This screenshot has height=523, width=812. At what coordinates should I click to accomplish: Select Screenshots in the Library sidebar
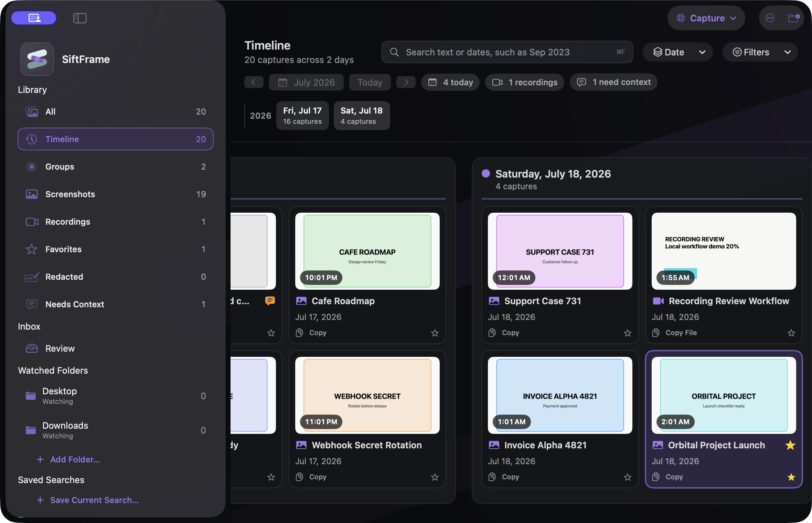click(x=116, y=194)
